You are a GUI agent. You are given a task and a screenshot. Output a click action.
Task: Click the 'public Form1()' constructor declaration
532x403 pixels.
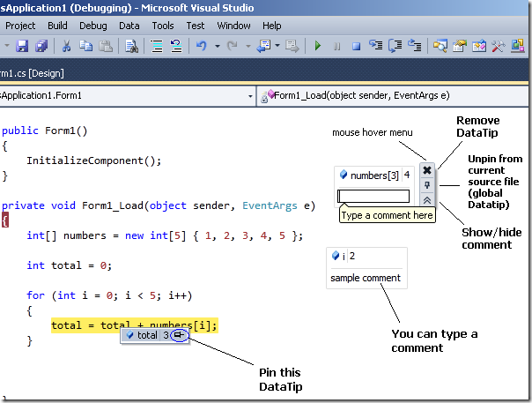[x=44, y=131]
